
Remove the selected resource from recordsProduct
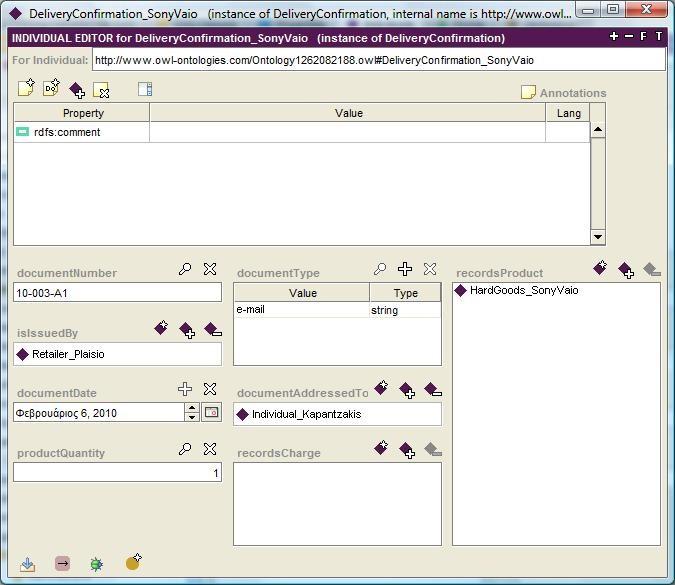(651, 270)
